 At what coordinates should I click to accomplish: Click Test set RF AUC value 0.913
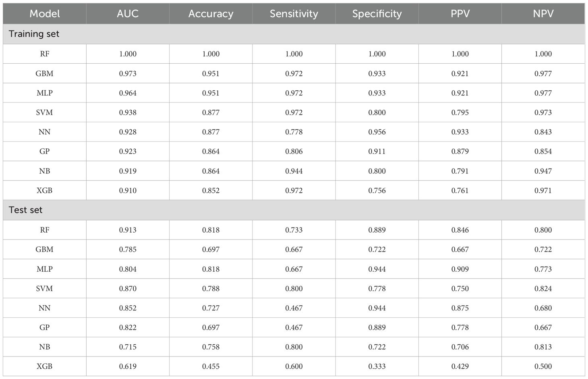click(x=128, y=230)
